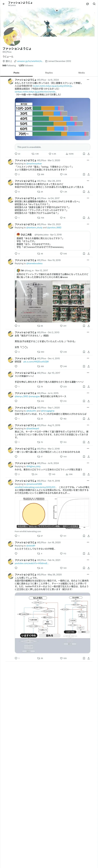
Task: Bookmark the Jul 8, 2024 election chart post
Action: [84, 154]
